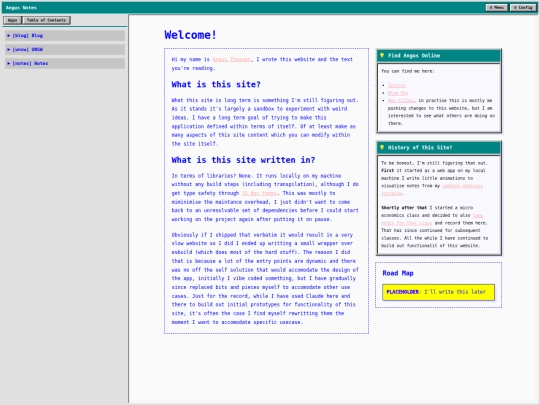Switch to the Apps tab
This screenshot has width=540, height=405.
pos(12,20)
